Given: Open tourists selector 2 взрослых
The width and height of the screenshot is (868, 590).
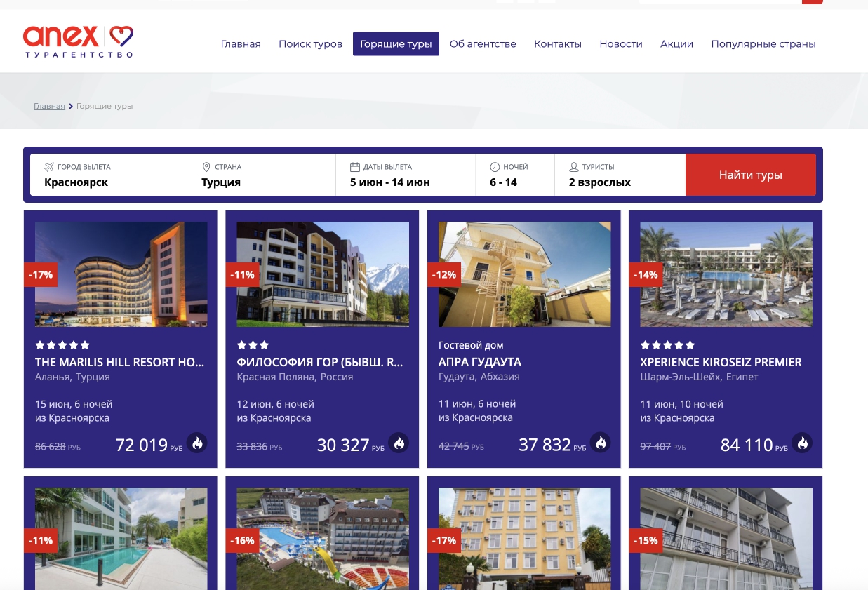Looking at the screenshot, I should coord(620,175).
